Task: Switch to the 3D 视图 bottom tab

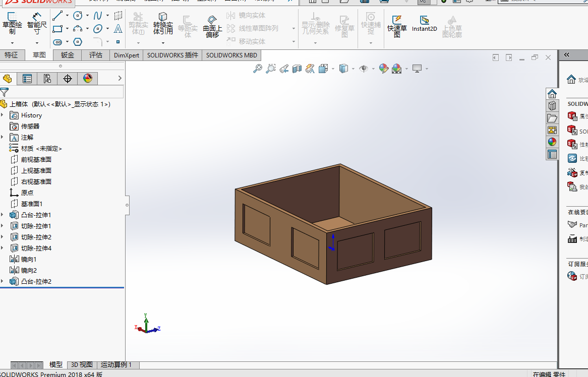Action: 82,364
